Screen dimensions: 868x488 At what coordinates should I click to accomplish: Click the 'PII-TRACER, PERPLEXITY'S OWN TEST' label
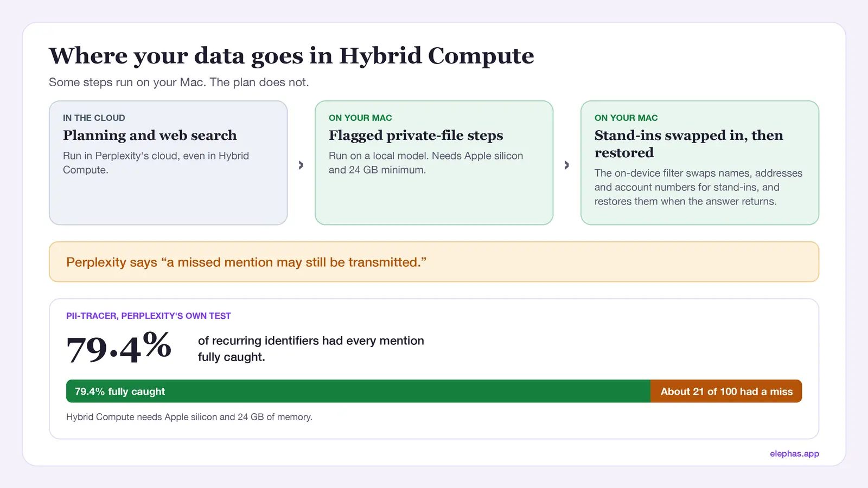149,316
